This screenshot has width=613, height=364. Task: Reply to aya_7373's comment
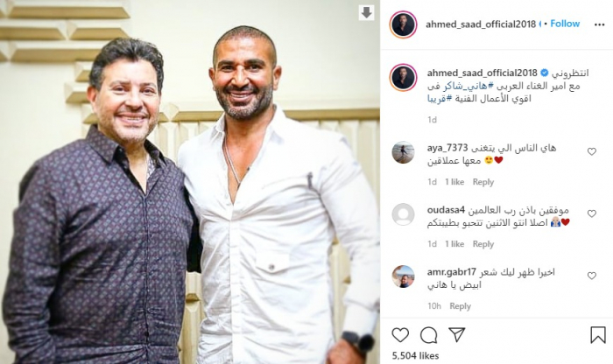click(x=483, y=182)
